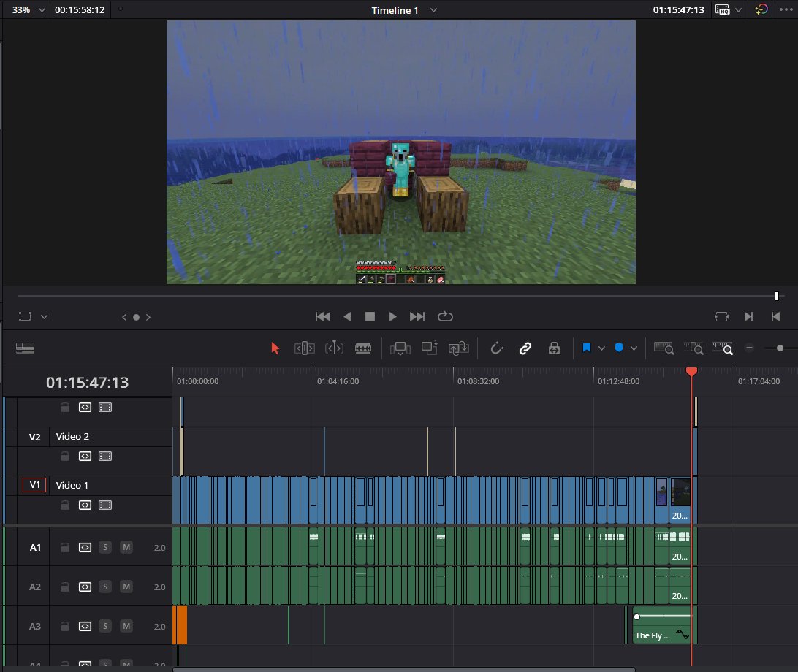Expand the proxy mode dropdown arrow
The width and height of the screenshot is (798, 672).
click(739, 9)
